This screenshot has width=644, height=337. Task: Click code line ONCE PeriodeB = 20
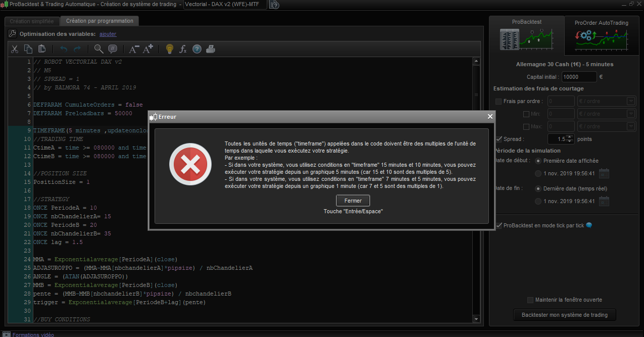[x=65, y=225]
